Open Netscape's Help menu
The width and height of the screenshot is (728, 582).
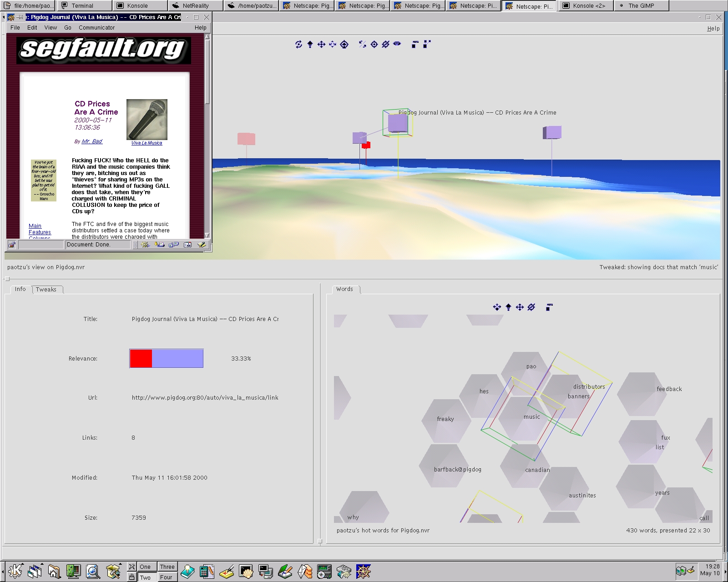[x=200, y=28]
